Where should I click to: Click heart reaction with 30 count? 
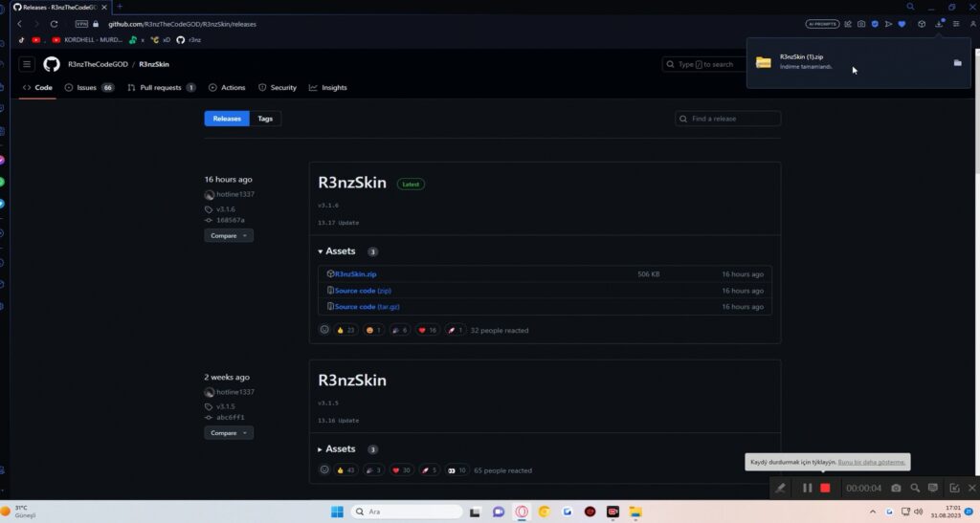(x=401, y=470)
